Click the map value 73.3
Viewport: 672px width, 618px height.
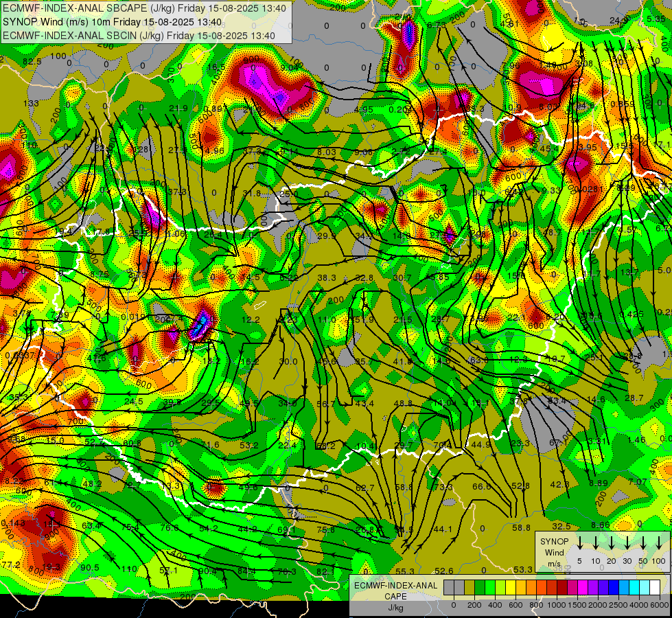pyautogui.click(x=443, y=488)
